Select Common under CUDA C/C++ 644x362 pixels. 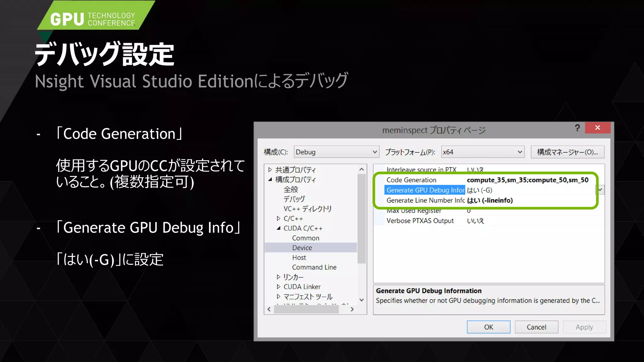[x=306, y=238]
